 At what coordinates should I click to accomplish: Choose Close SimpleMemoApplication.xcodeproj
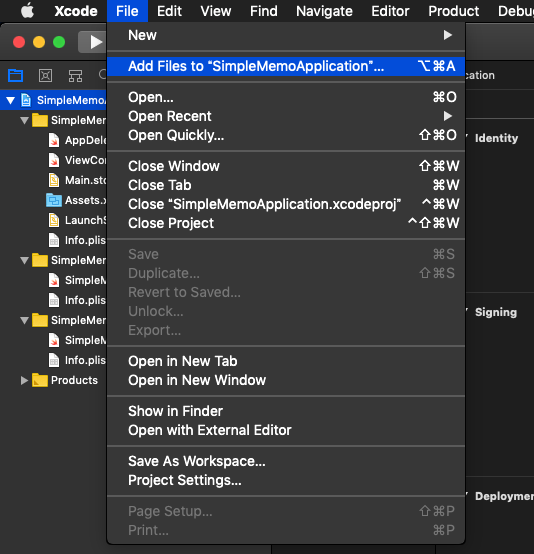pos(286,204)
